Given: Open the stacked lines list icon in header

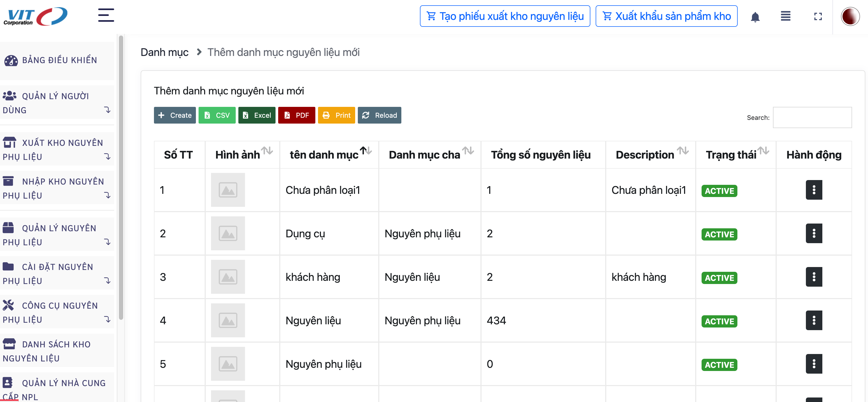Looking at the screenshot, I should 785,16.
